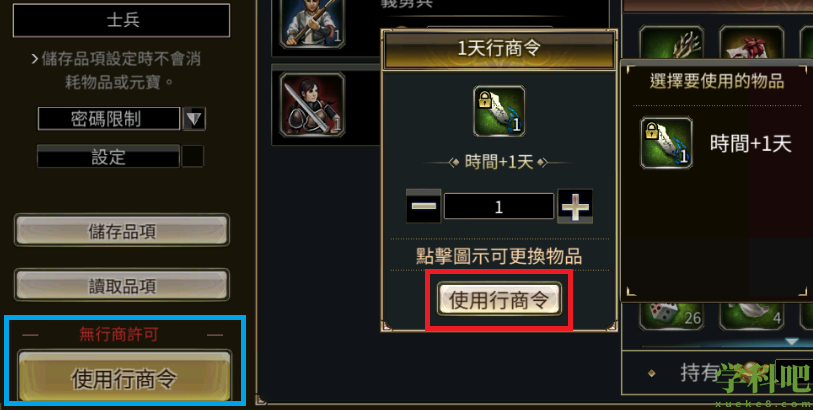
Task: Click the branch item icon in inventory
Action: tap(671, 43)
